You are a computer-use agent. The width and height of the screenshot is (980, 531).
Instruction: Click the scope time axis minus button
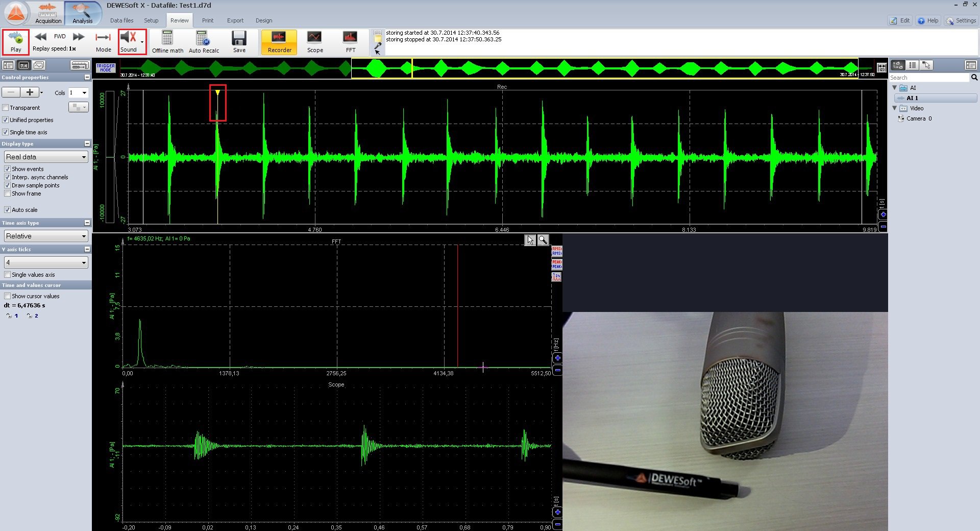557,524
